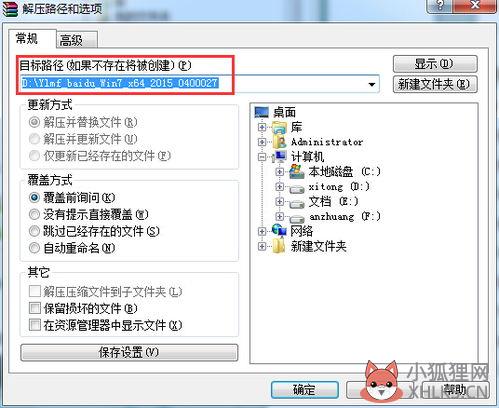Select the 本地磁盘 (C:) drive icon
The image size is (499, 408).
point(297,171)
